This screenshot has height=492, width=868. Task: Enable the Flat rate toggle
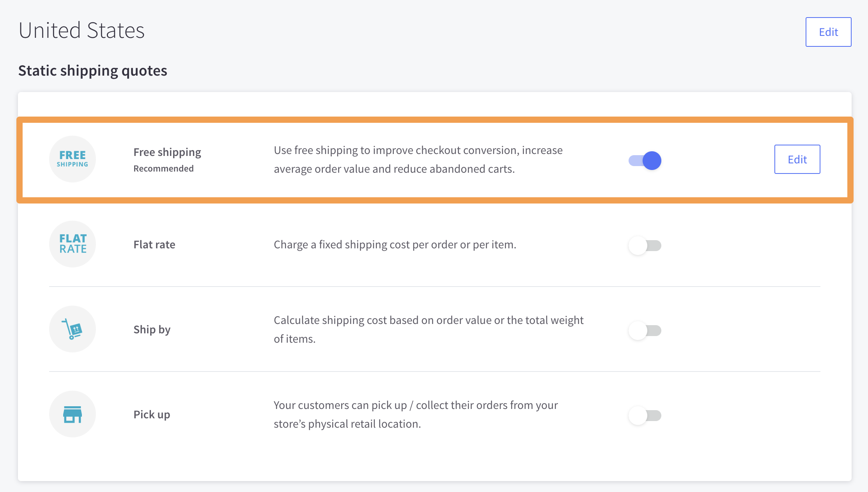[645, 246]
